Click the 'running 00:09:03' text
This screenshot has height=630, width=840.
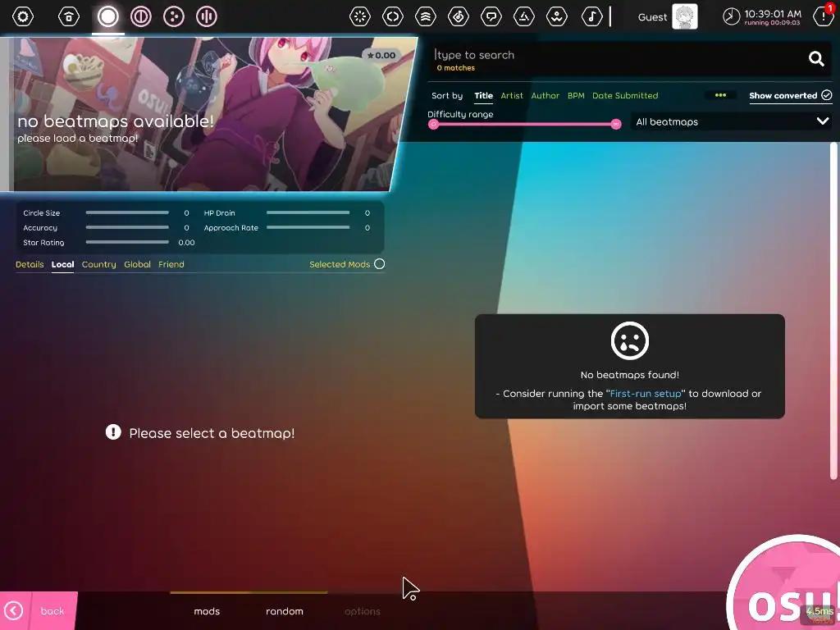point(772,23)
